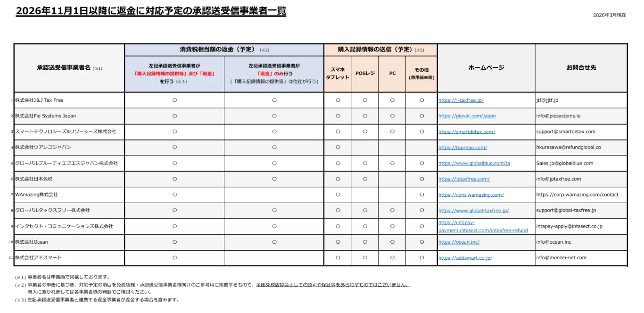Select the email intapay-apply@intasect.co.jp
The height and width of the screenshot is (313, 644).
point(569,226)
